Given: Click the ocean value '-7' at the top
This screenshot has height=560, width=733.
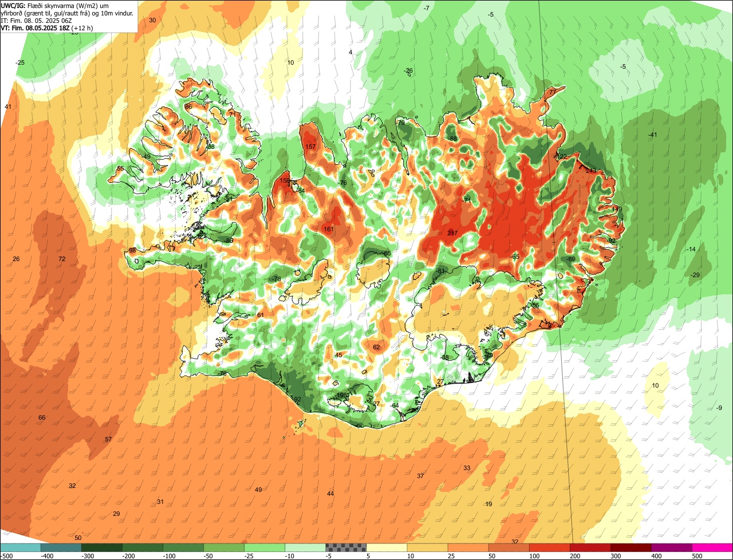Looking at the screenshot, I should tap(426, 8).
